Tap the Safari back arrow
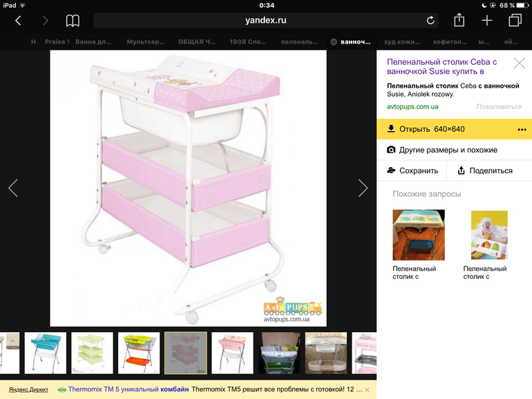Screen dimensions: 532x399 19,21
